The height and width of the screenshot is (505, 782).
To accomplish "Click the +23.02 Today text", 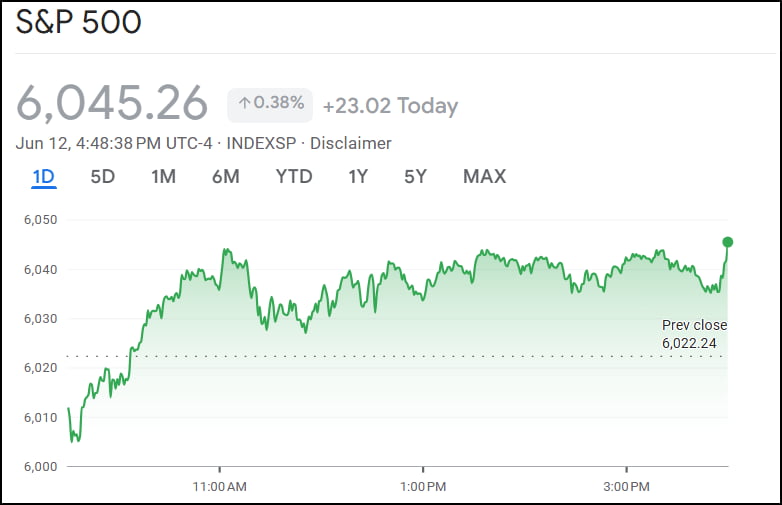I will [391, 106].
